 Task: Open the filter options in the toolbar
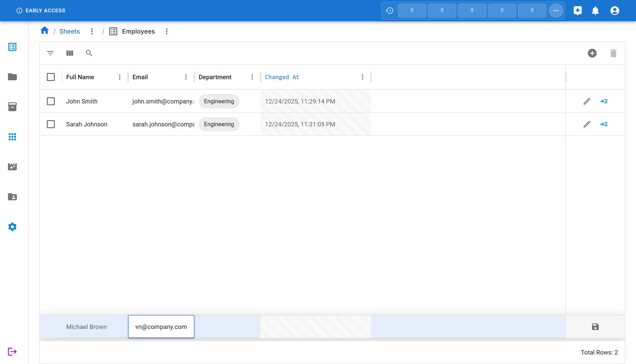pyautogui.click(x=50, y=53)
